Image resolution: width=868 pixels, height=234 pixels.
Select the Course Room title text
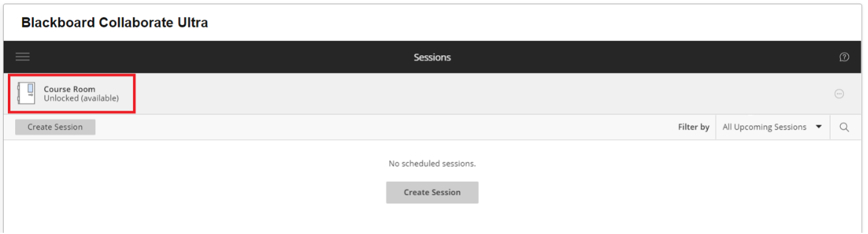pos(69,89)
